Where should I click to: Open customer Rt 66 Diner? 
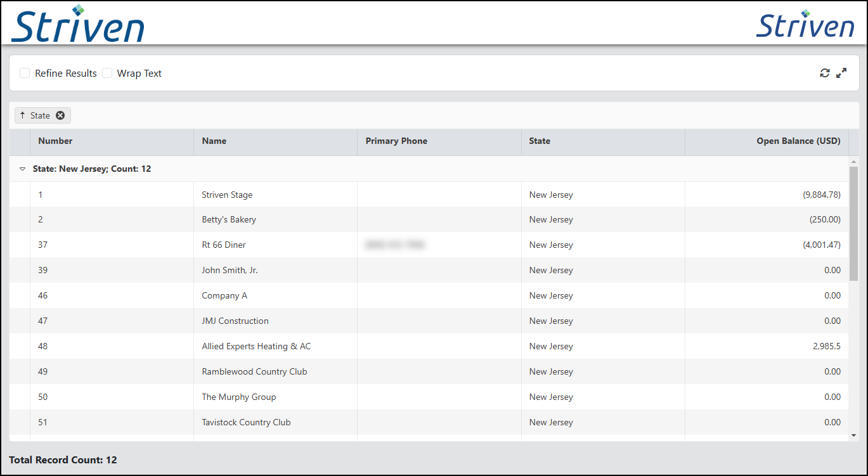coord(224,245)
